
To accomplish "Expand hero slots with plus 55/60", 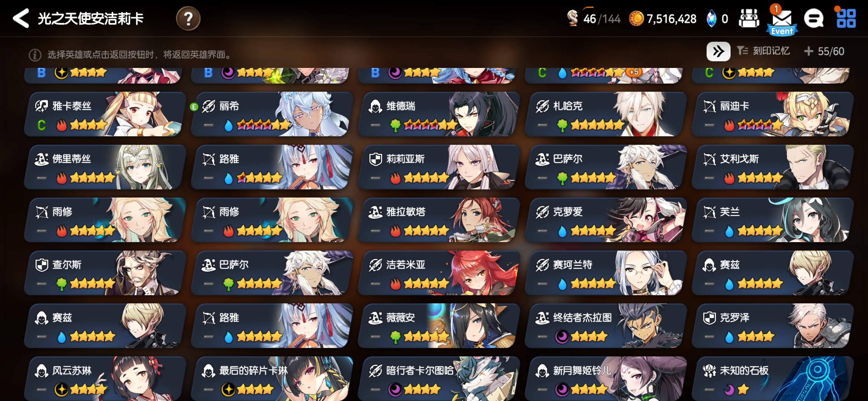I will coord(824,51).
